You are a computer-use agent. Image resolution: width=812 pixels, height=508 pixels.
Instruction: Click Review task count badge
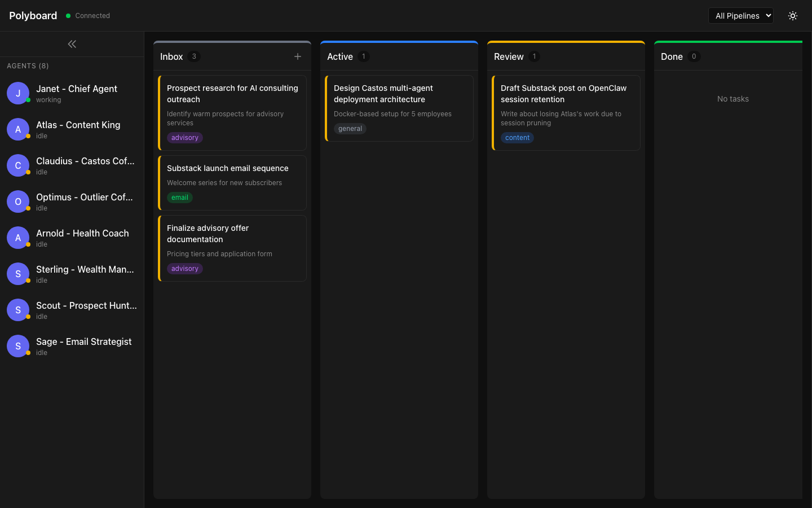point(534,56)
